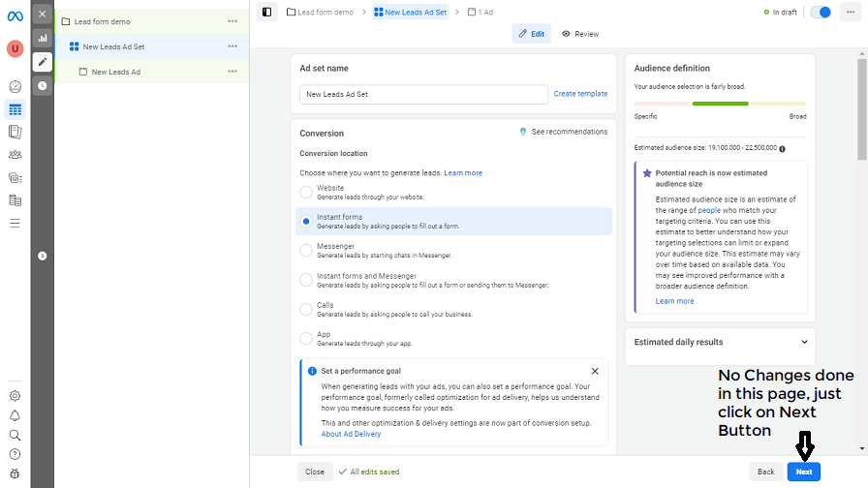This screenshot has width=868, height=488.
Task: Select the Calls radio option
Action: pos(306,309)
